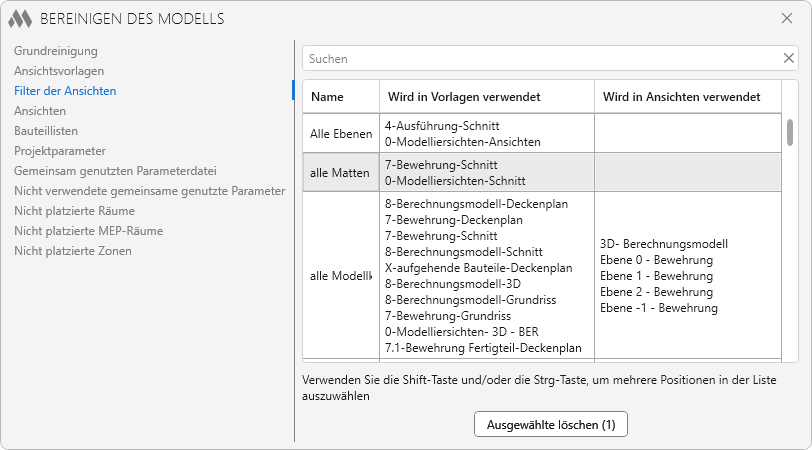Clear the search field with X icon
This screenshot has width=812, height=450.
(x=788, y=59)
